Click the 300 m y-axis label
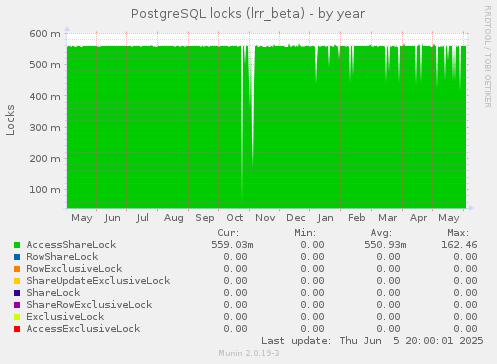This screenshot has height=364, width=497. 45,128
